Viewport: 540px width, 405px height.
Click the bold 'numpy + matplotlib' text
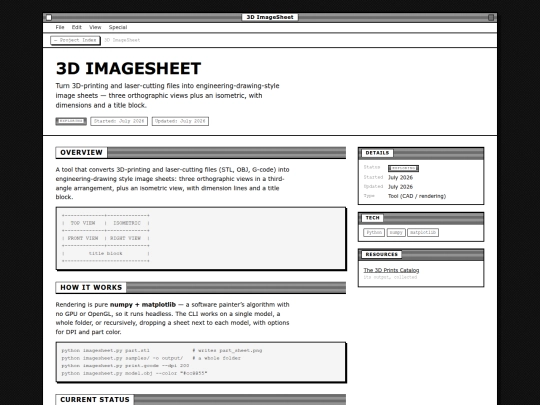click(x=143, y=305)
